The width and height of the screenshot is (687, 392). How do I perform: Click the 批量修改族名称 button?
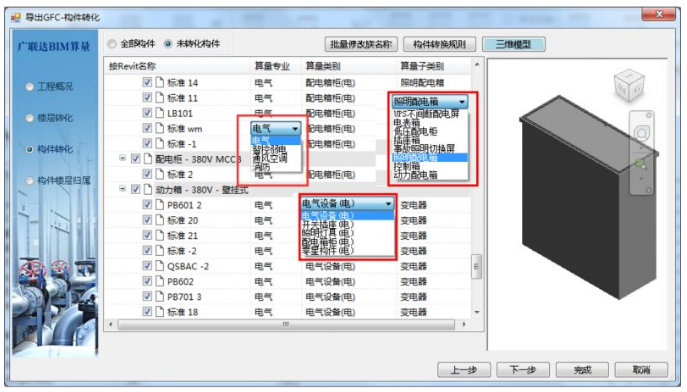(361, 44)
